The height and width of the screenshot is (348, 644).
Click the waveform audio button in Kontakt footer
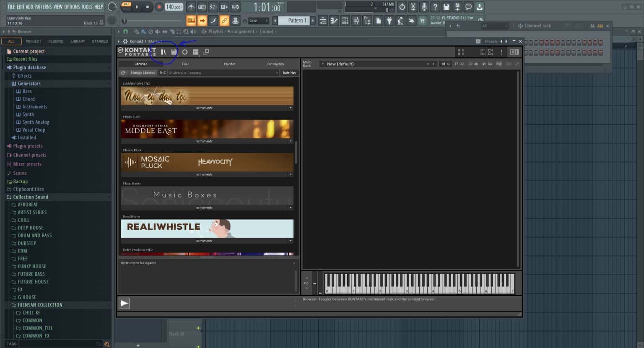pyautogui.click(x=125, y=303)
